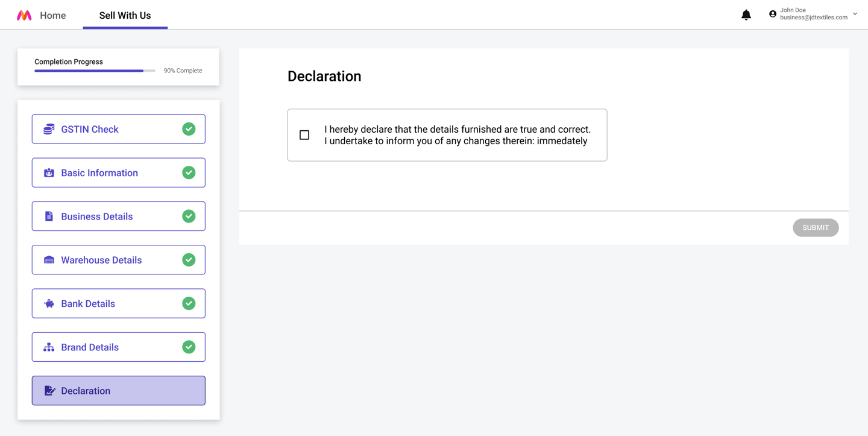868x436 pixels.
Task: Tick the declaration agreement checkbox
Action: tap(304, 135)
